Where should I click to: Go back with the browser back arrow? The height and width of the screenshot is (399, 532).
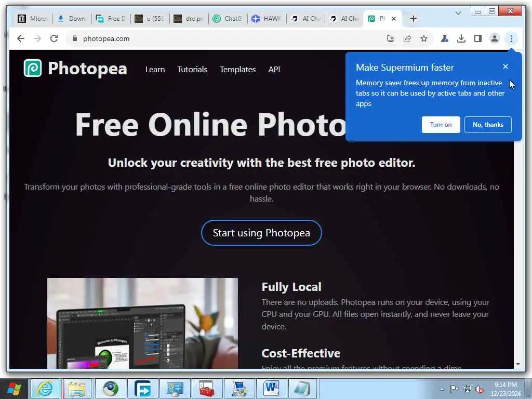[21, 38]
